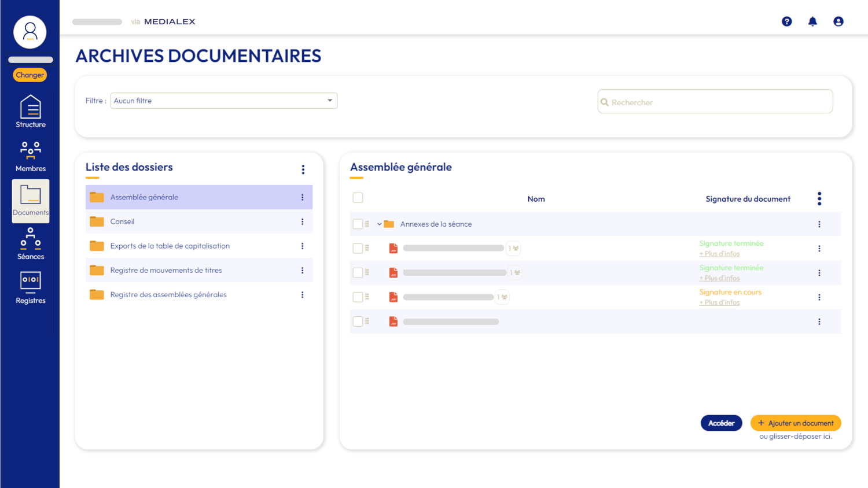Open the Liste des dossiers options menu

click(x=303, y=169)
